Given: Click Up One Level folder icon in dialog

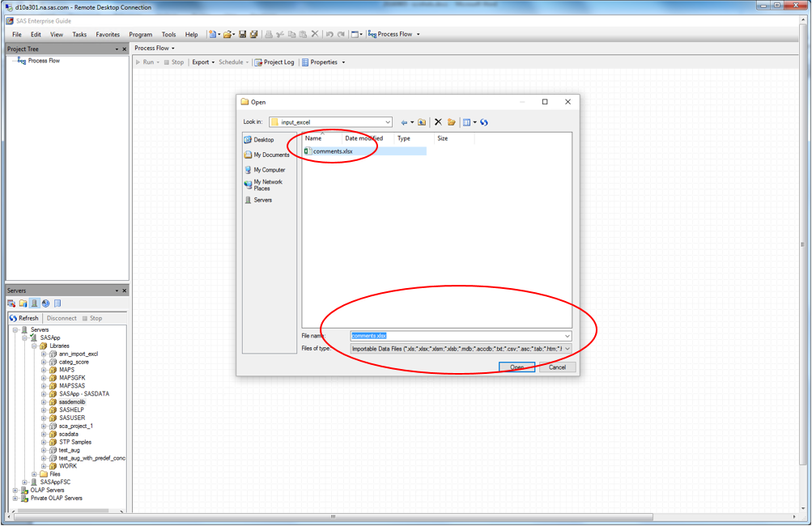Looking at the screenshot, I should [x=422, y=122].
